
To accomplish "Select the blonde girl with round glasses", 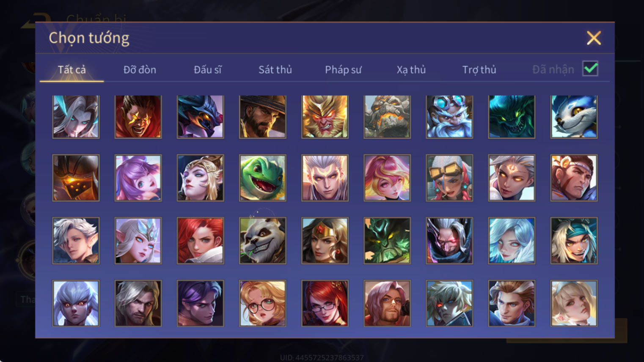I will [x=262, y=303].
